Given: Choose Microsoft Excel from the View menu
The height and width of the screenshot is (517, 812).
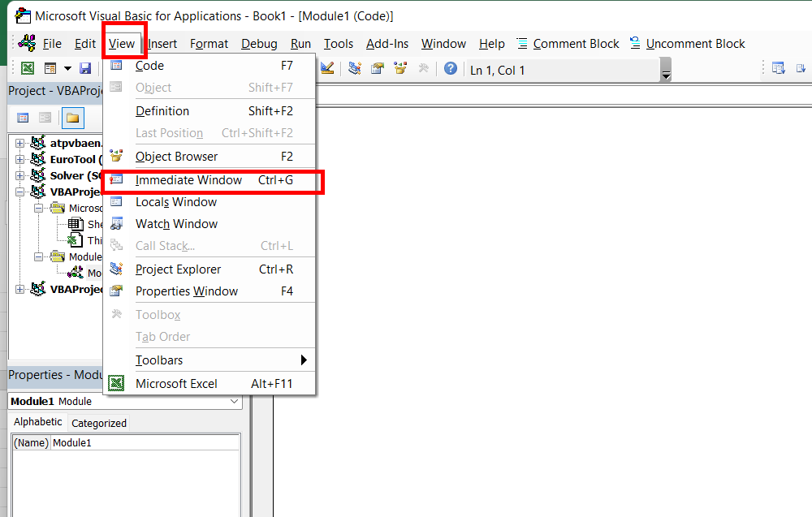Looking at the screenshot, I should pyautogui.click(x=209, y=383).
